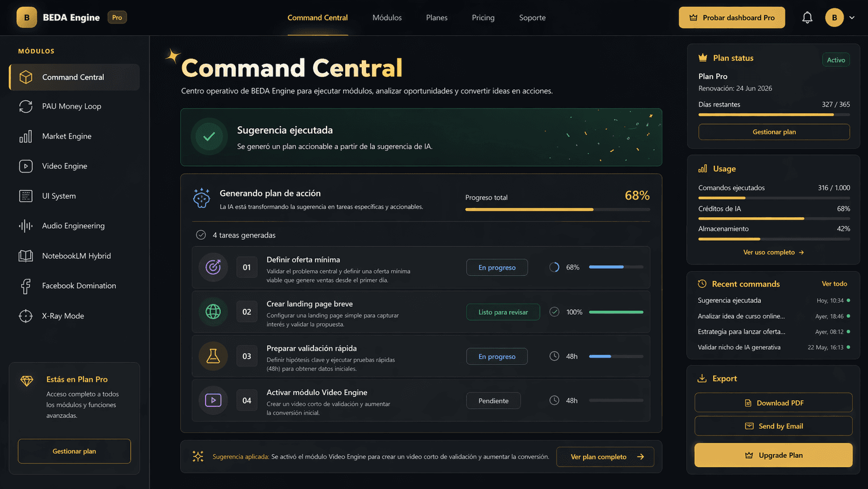This screenshot has height=489, width=868.
Task: Select the Command Central cube icon in sidebar
Action: click(x=26, y=77)
